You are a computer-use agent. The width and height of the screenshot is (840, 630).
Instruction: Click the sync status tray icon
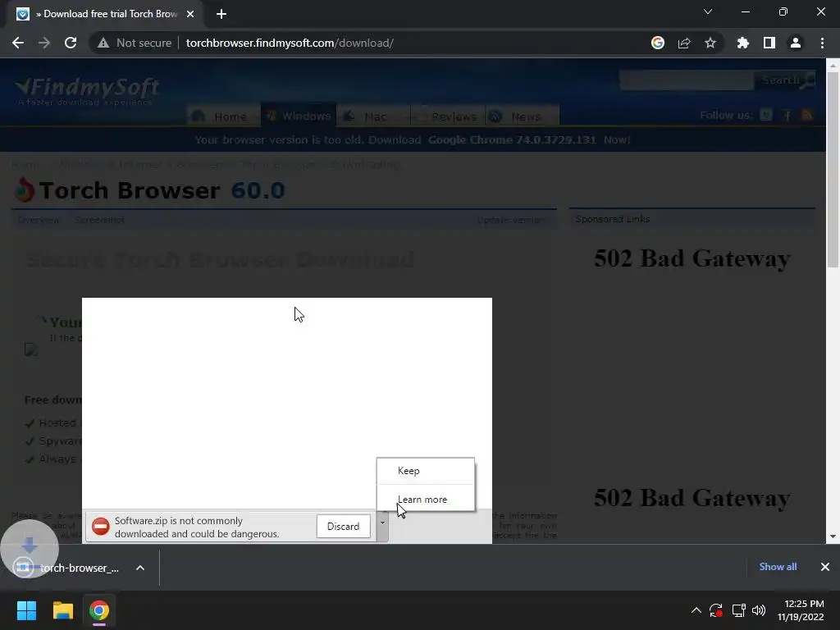716,610
